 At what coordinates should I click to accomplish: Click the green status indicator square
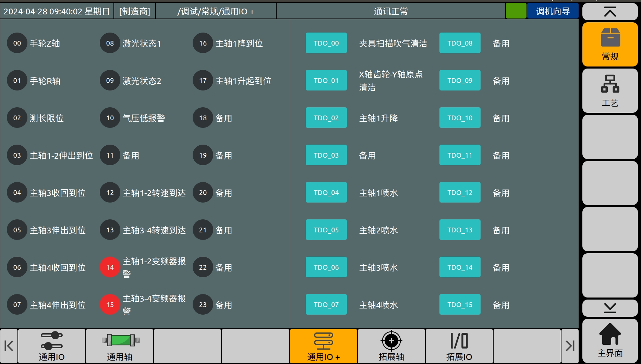point(516,11)
